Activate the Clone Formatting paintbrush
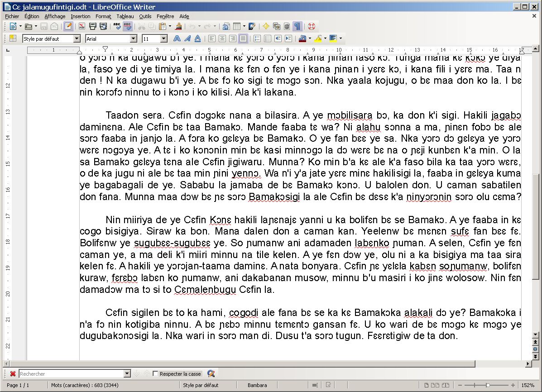Image resolution: width=542 pixels, height=392 pixels. pos(179,26)
